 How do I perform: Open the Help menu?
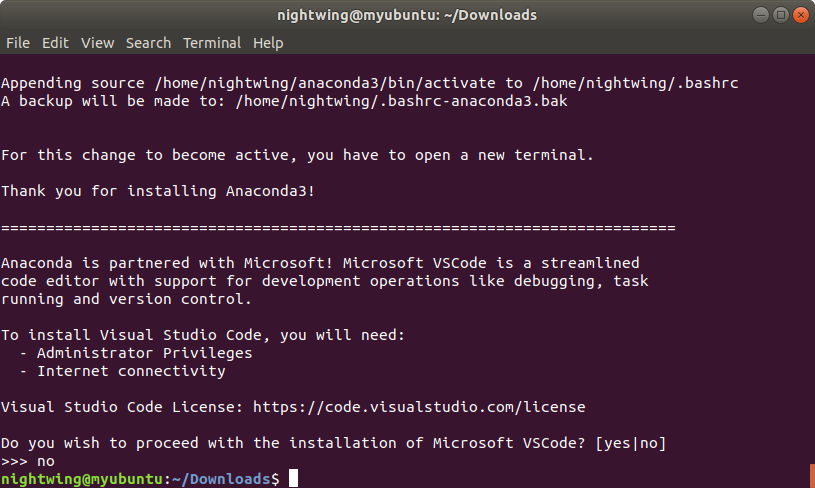coord(268,43)
